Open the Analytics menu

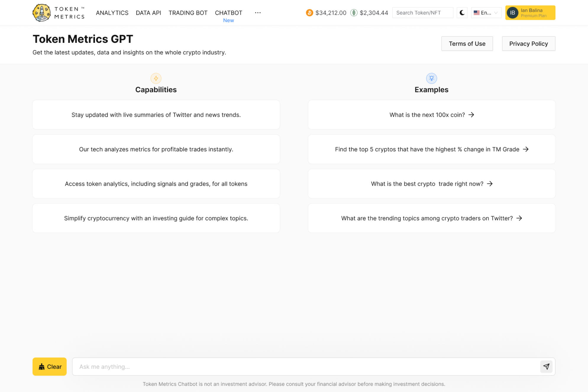[112, 13]
